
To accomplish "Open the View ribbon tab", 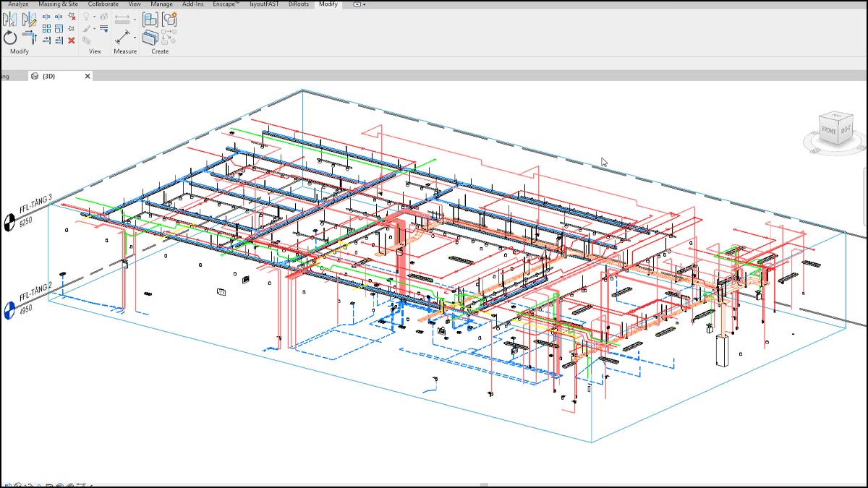I will tap(135, 4).
